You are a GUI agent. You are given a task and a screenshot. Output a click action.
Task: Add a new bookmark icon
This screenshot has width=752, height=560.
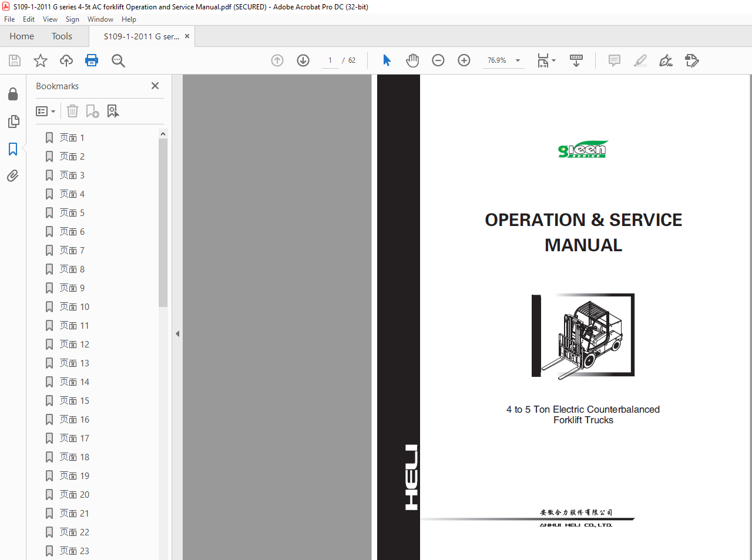(93, 111)
